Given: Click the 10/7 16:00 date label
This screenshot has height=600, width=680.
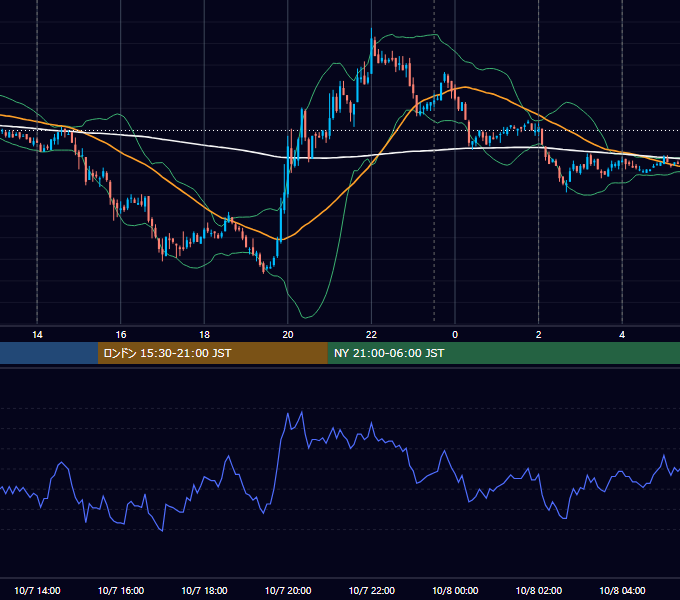Looking at the screenshot, I should coord(121,590).
